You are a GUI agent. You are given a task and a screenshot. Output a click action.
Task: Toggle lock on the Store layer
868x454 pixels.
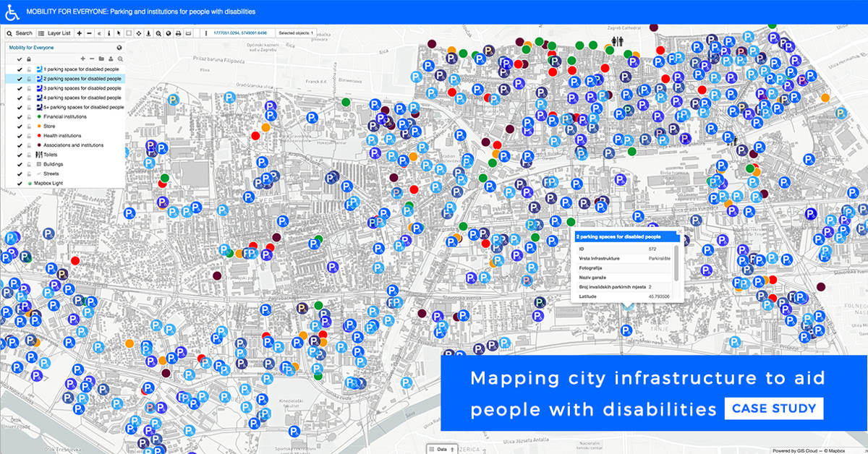(x=29, y=126)
